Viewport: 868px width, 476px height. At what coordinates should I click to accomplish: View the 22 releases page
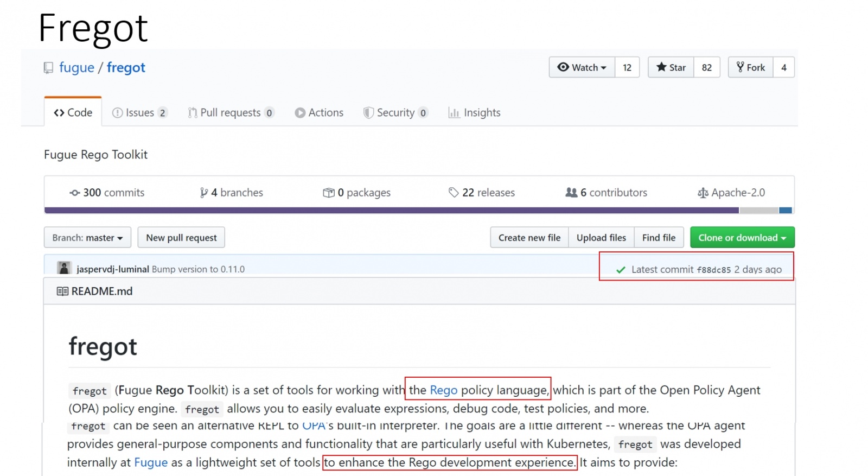pyautogui.click(x=482, y=193)
